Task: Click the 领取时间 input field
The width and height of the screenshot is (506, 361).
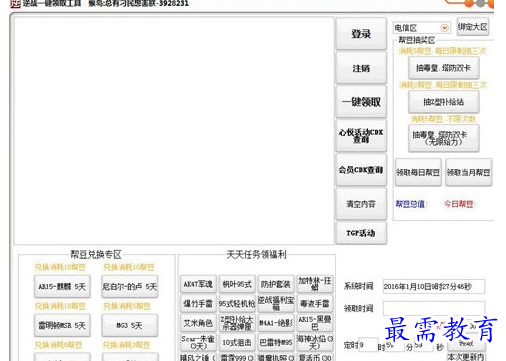Action: [x=434, y=308]
